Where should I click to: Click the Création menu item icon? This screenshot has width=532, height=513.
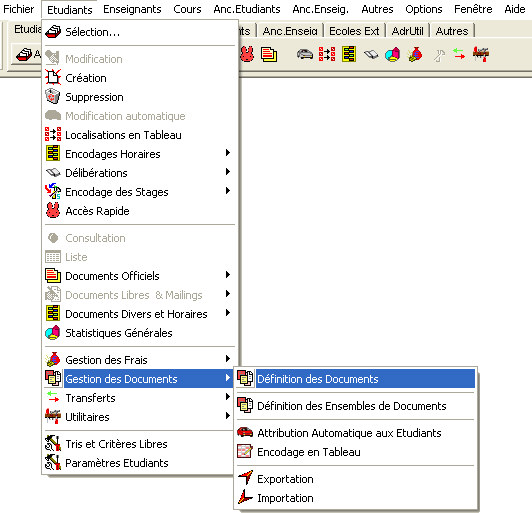53,77
